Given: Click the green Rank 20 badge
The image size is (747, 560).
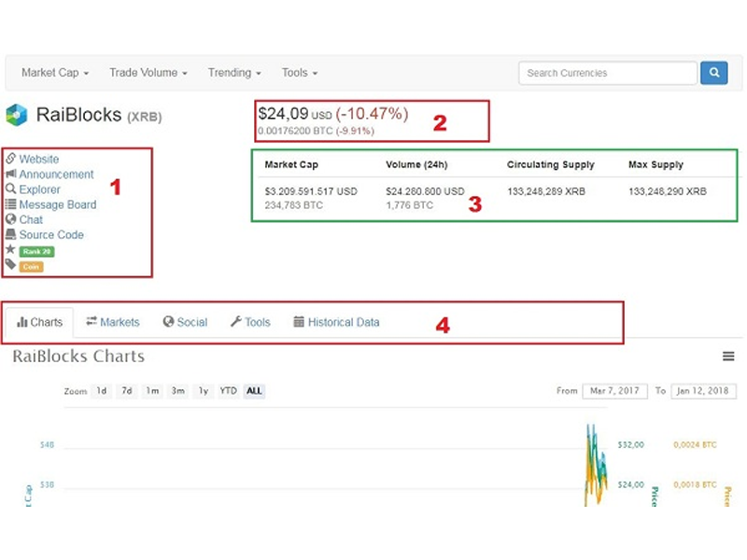Looking at the screenshot, I should (x=36, y=251).
